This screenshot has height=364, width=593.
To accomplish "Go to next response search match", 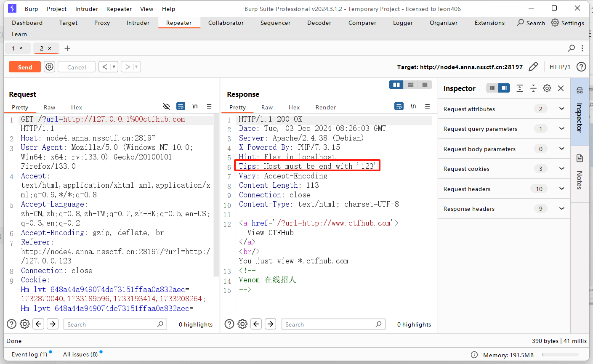I will pos(270,324).
